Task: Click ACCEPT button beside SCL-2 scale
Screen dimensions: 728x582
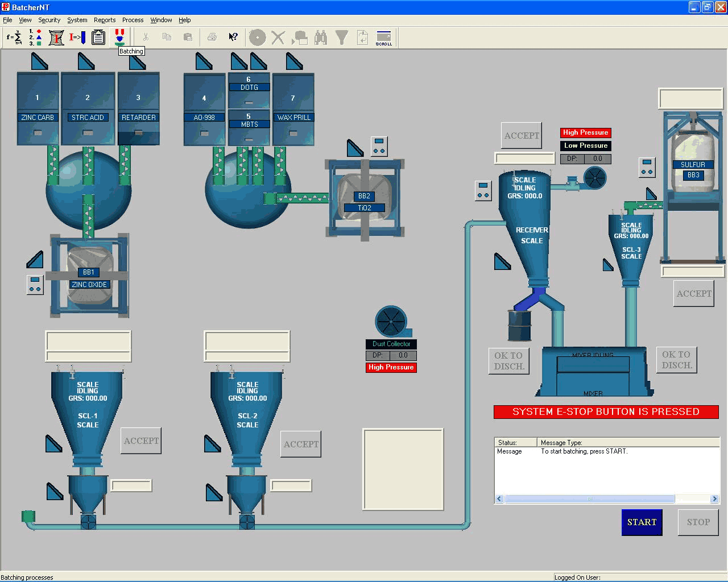Action: 301,444
